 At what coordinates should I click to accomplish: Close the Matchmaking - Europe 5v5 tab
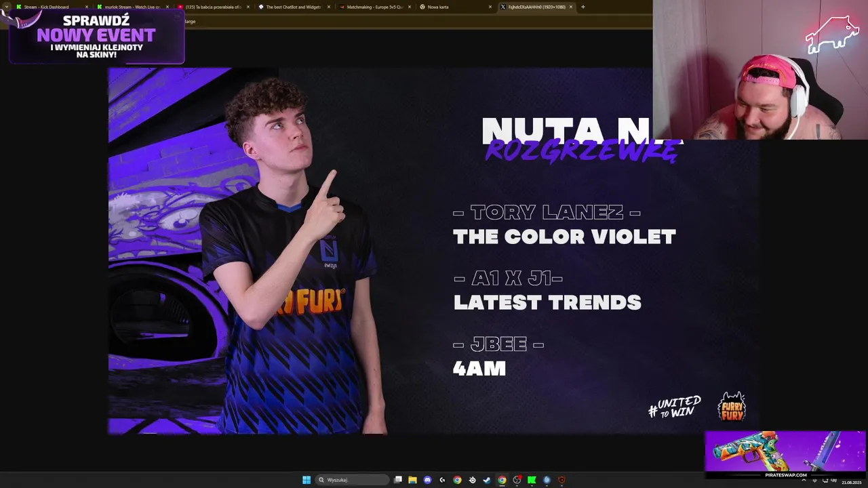click(x=410, y=7)
